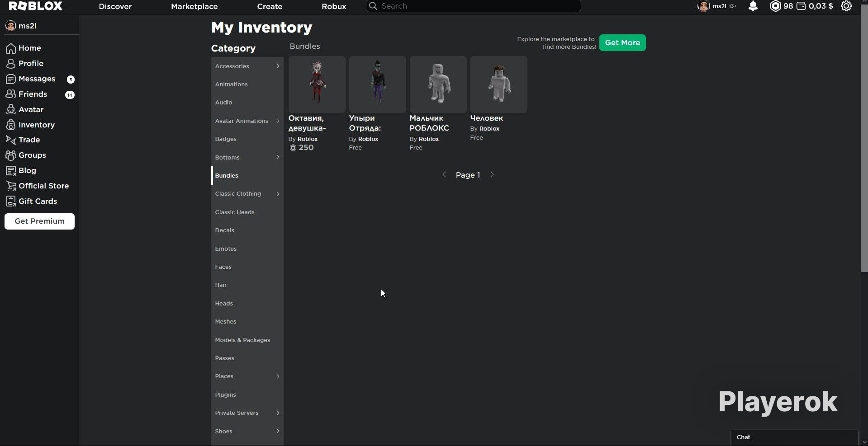Go to the next inventory page arrow
This screenshot has height=446, width=868.
click(x=492, y=175)
